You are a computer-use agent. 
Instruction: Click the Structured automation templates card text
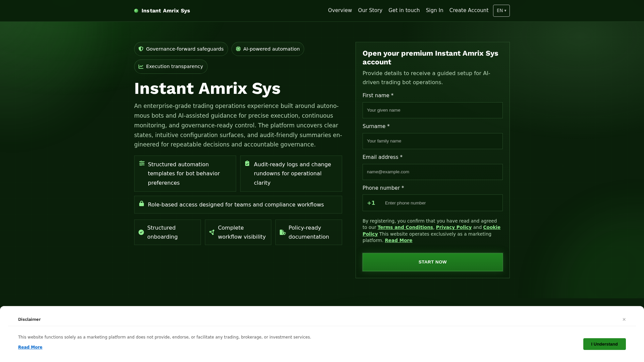[184, 174]
